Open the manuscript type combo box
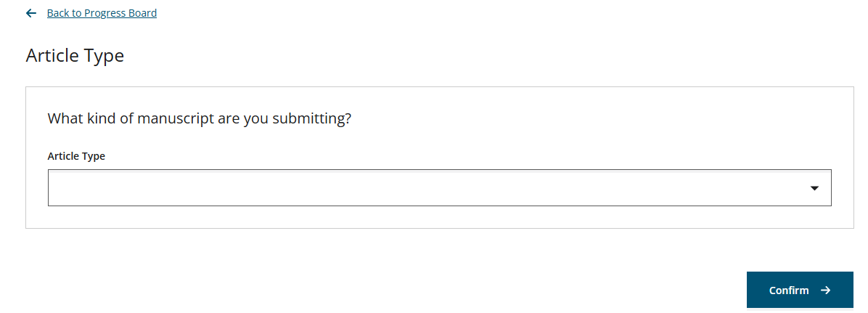Viewport: 868px width, 313px height. 440,188
